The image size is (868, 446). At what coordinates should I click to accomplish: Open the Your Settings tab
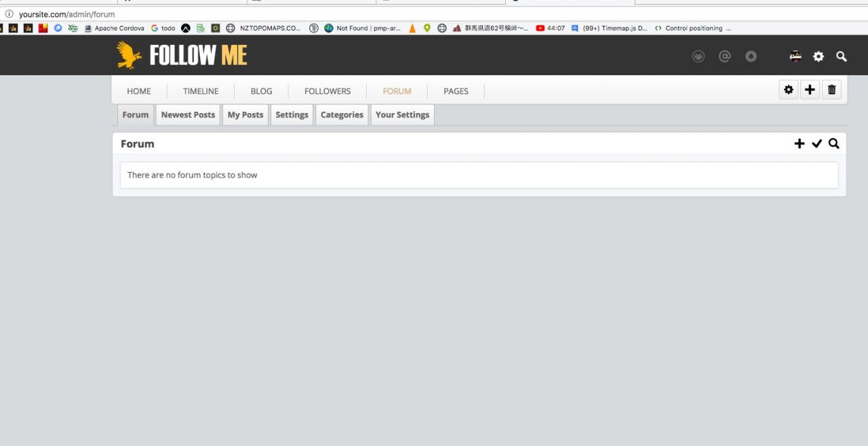click(402, 115)
